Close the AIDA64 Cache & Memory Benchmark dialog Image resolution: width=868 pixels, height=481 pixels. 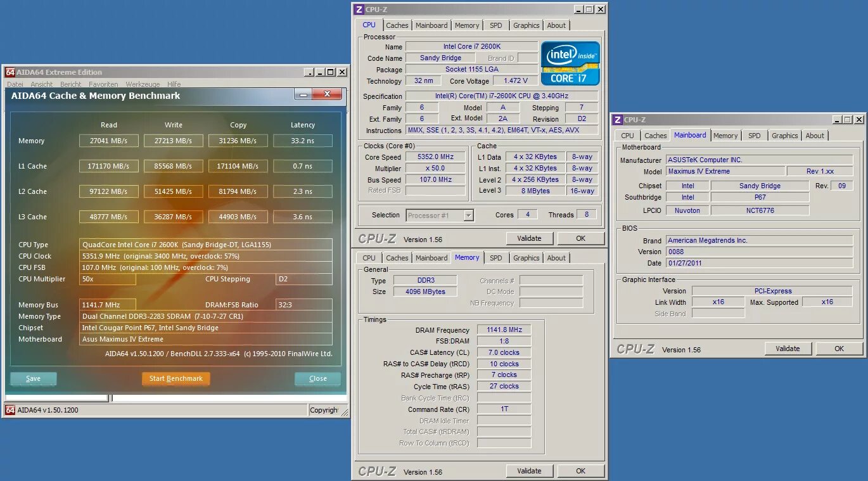tap(328, 94)
